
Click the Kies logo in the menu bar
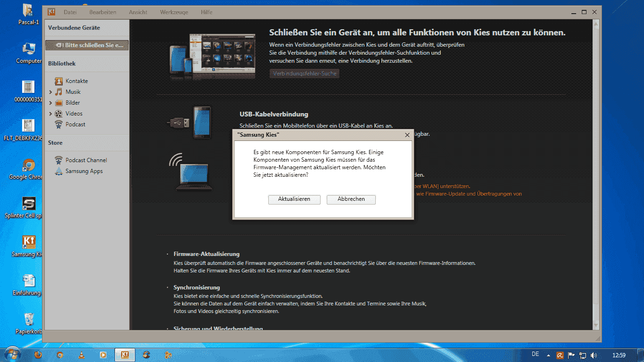point(51,12)
